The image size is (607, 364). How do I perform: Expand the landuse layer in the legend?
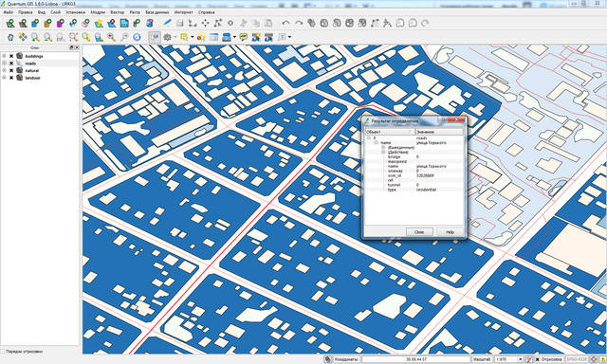(4, 78)
